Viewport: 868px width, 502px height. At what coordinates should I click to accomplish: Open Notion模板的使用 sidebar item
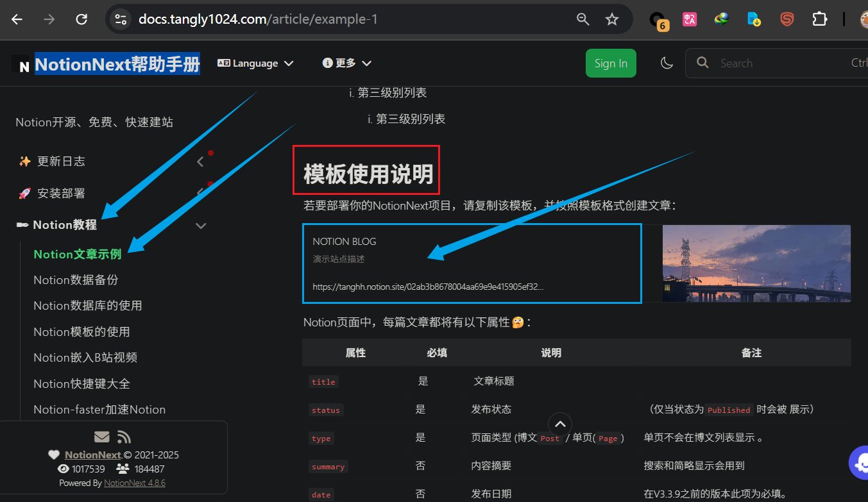pos(81,331)
